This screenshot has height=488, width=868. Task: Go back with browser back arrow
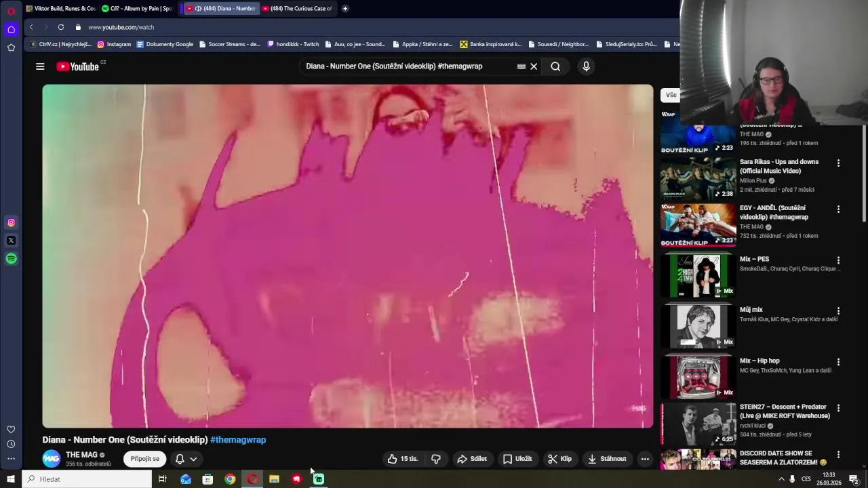pyautogui.click(x=31, y=27)
